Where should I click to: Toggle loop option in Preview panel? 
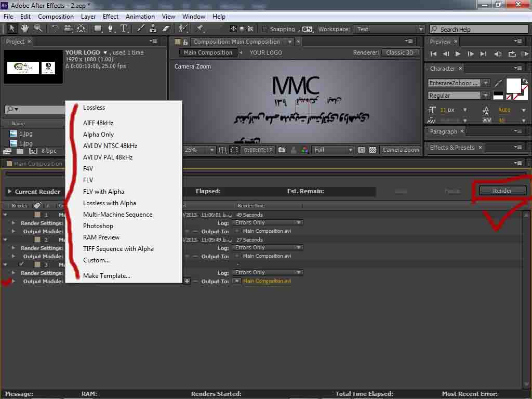512,54
